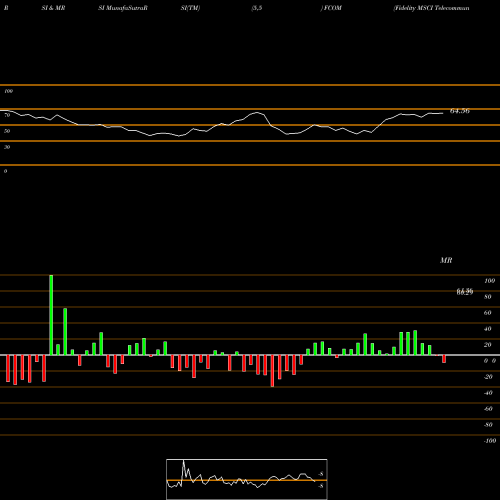Click the 'Fidelity MSCI Telecommun' title text

(x=431, y=8)
